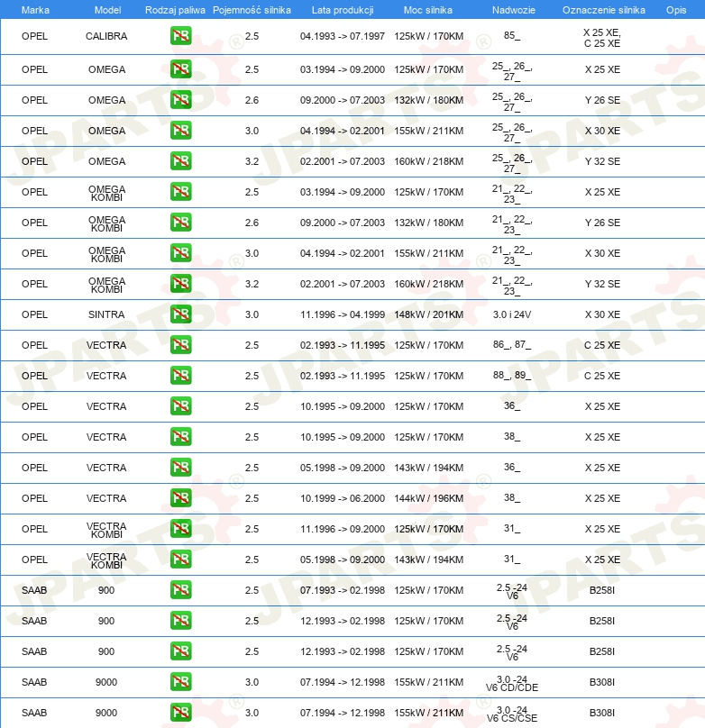This screenshot has width=705, height=728.
Task: Click the fuel icon for OMEGA 3.2 Y 32 SE
Action: [180, 161]
